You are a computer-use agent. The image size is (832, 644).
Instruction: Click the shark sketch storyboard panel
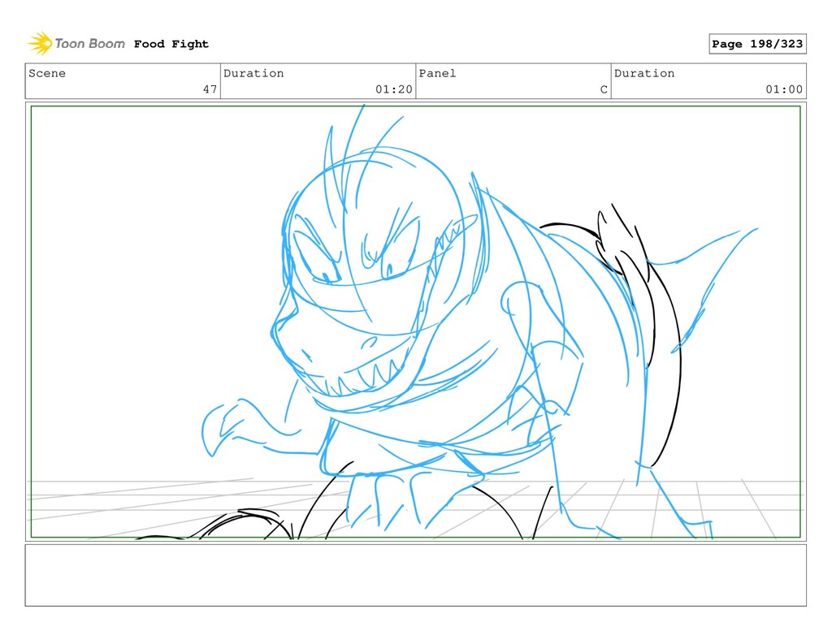click(415, 322)
